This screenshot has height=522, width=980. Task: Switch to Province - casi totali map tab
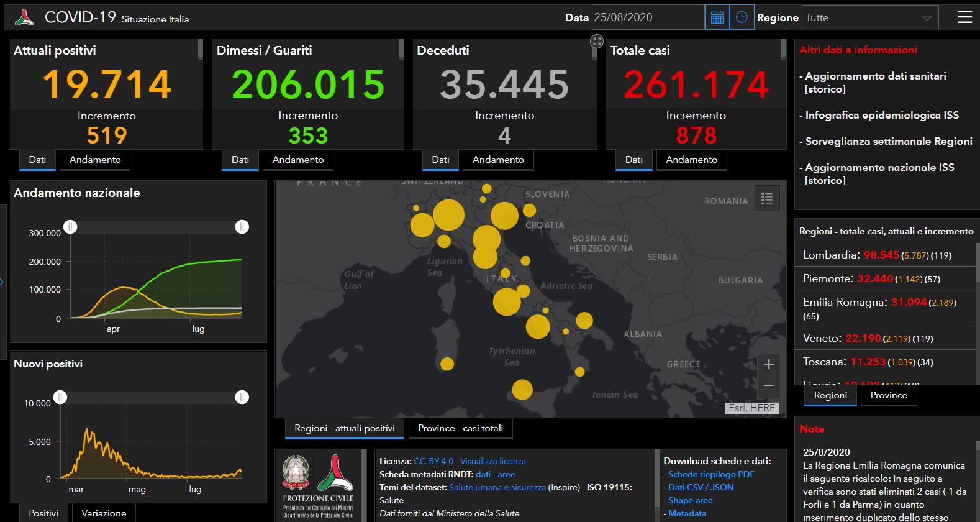(460, 428)
